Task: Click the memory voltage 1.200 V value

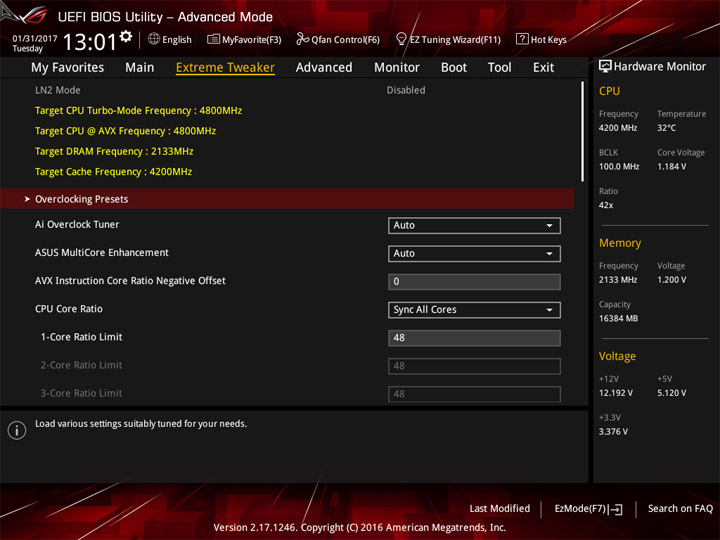Action: click(x=671, y=280)
